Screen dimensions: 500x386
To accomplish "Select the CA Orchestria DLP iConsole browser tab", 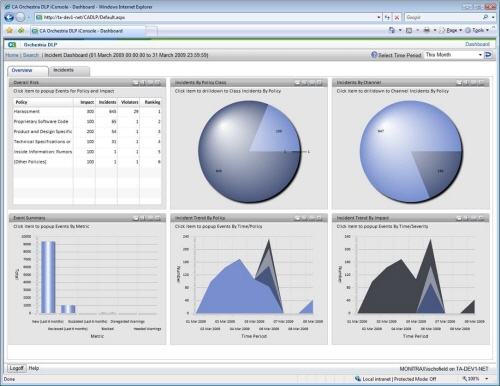I will point(88,31).
